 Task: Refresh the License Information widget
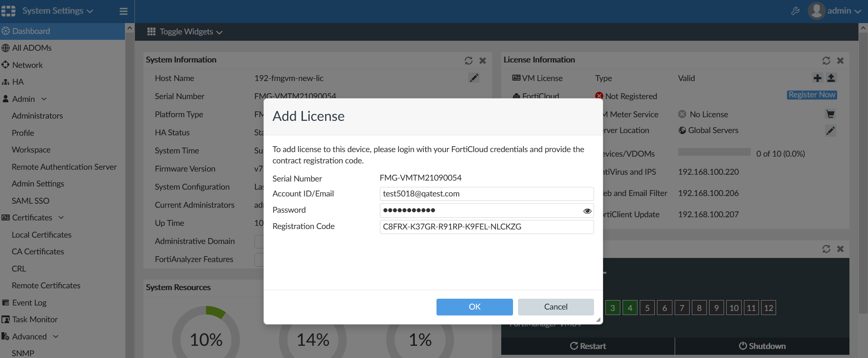coord(826,60)
